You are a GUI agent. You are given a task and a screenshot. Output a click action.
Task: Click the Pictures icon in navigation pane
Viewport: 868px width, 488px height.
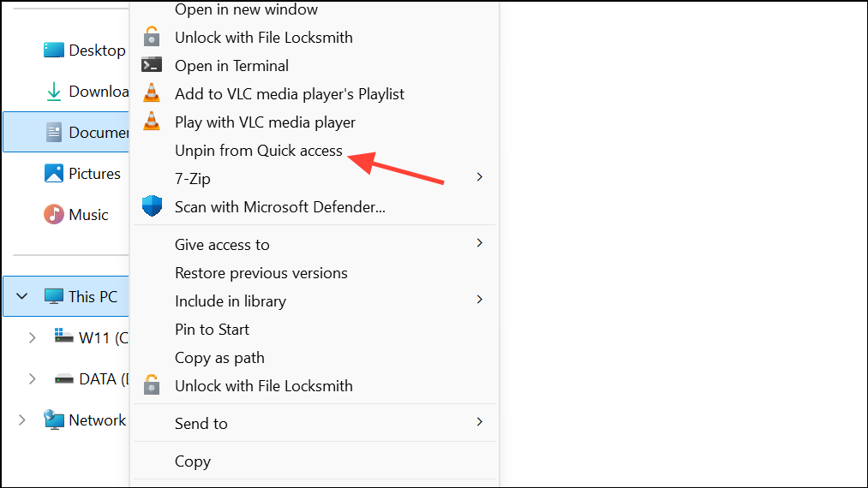tap(54, 173)
